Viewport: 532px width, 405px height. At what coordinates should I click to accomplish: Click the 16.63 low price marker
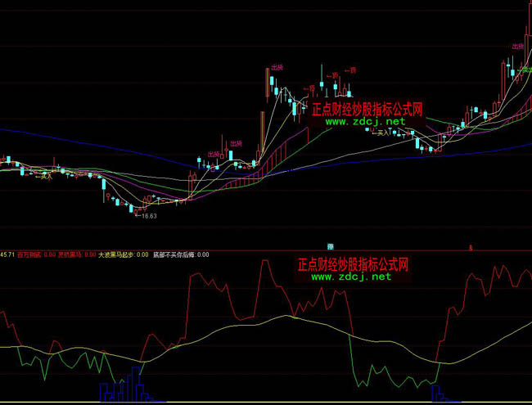pos(147,216)
